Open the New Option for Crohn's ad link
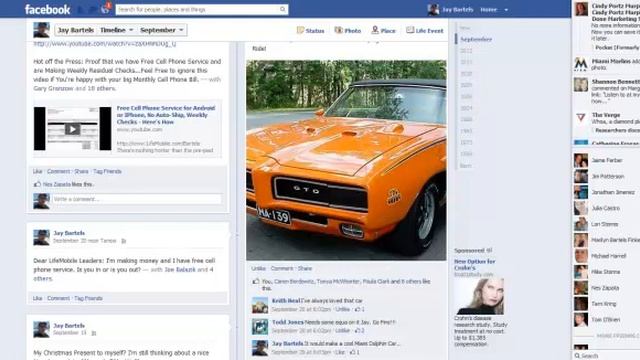This screenshot has width=640, height=360. coord(475,264)
